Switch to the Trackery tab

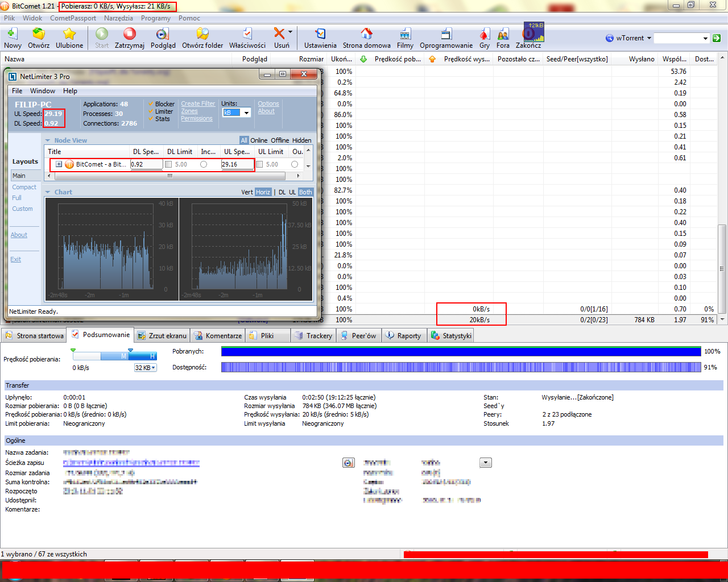coord(313,336)
